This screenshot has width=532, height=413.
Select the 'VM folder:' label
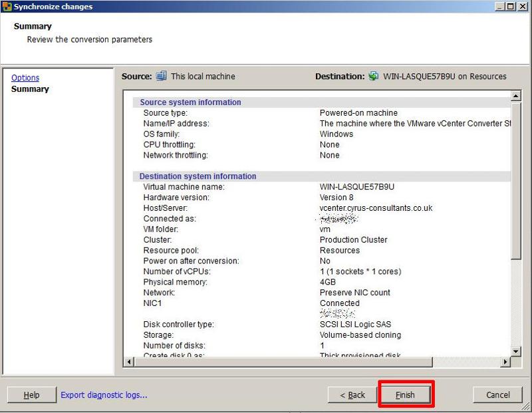(160, 229)
